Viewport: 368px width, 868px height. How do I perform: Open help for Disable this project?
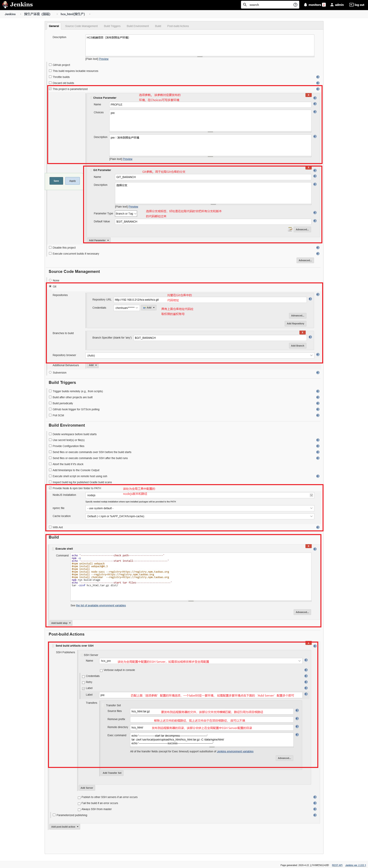tap(318, 248)
